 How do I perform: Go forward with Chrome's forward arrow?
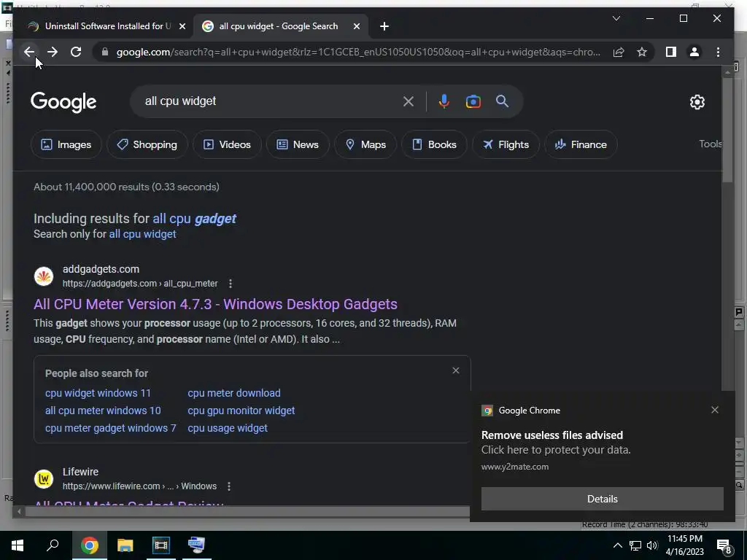[53, 52]
